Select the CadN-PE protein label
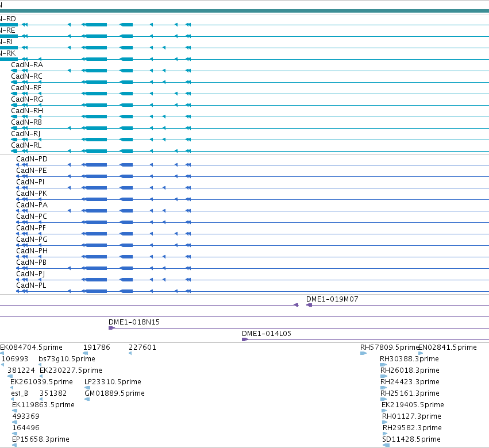Image resolution: width=489 pixels, height=448 pixels. tap(32, 171)
